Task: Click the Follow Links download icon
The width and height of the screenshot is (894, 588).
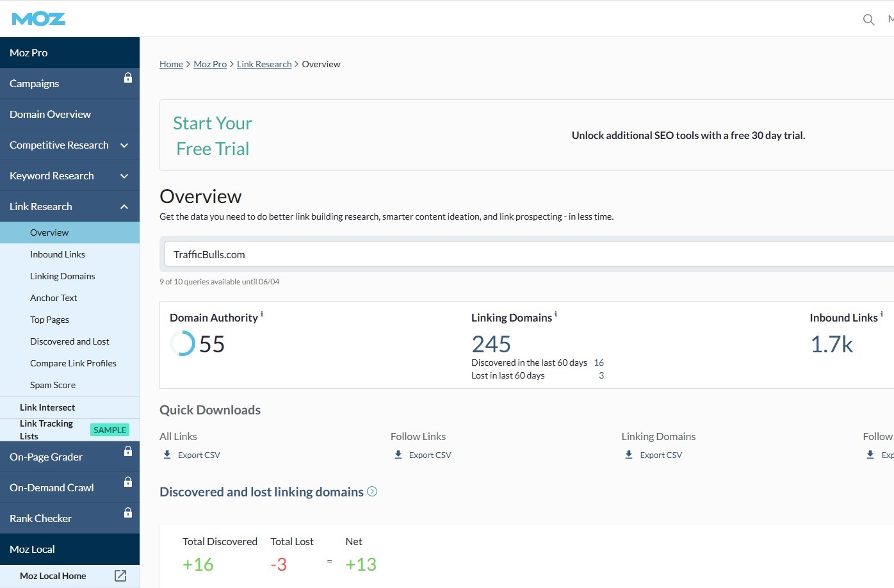Action: tap(398, 455)
